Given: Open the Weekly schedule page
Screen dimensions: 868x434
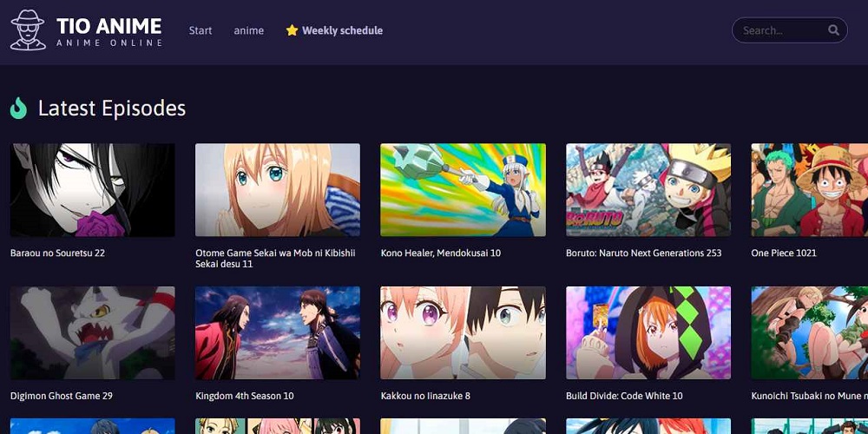Looking at the screenshot, I should click(342, 30).
